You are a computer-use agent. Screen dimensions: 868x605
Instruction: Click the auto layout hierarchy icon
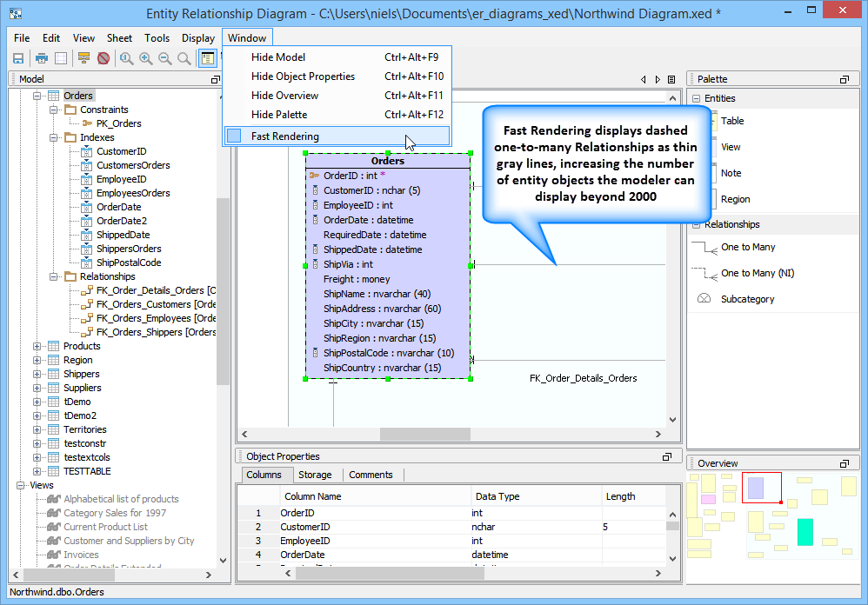click(83, 58)
